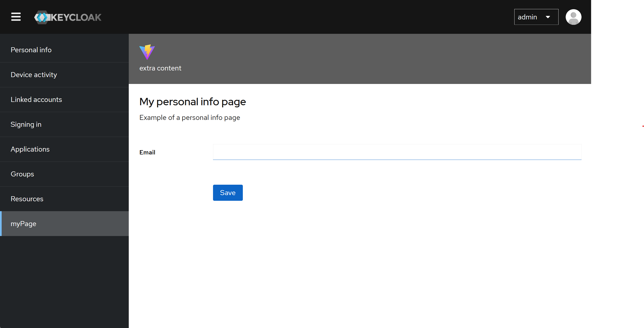Click the Email field label
The image size is (644, 328).
[147, 152]
